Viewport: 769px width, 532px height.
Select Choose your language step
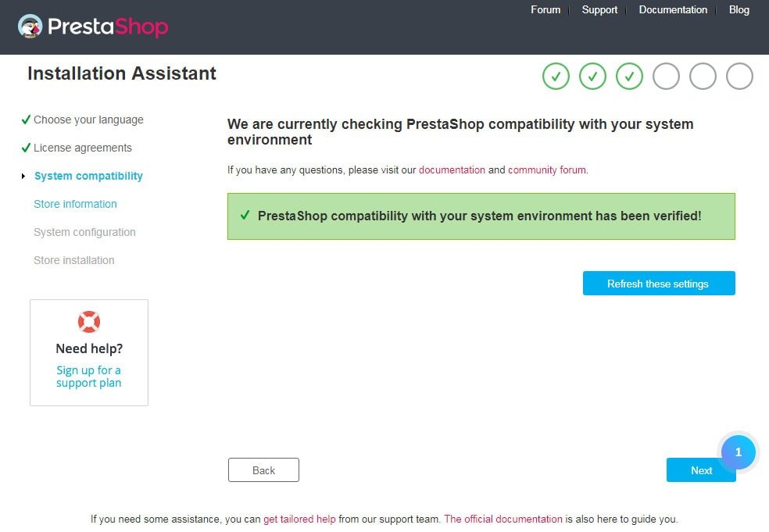pyautogui.click(x=88, y=120)
